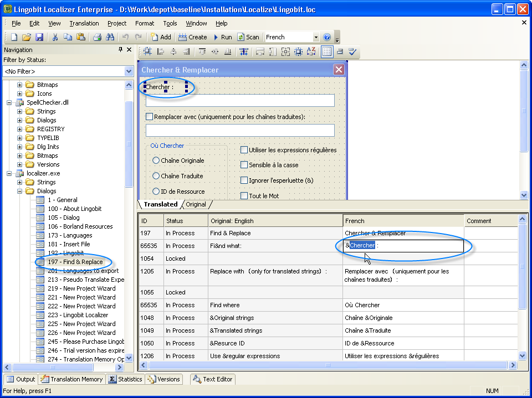This screenshot has width=532, height=398.
Task: Print using the printer icon
Action: click(98, 37)
